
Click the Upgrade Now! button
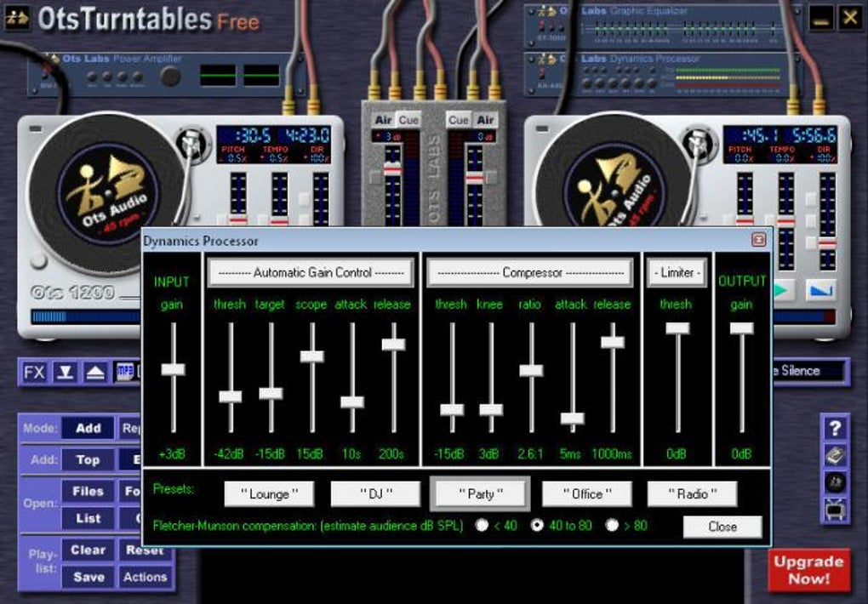(808, 570)
